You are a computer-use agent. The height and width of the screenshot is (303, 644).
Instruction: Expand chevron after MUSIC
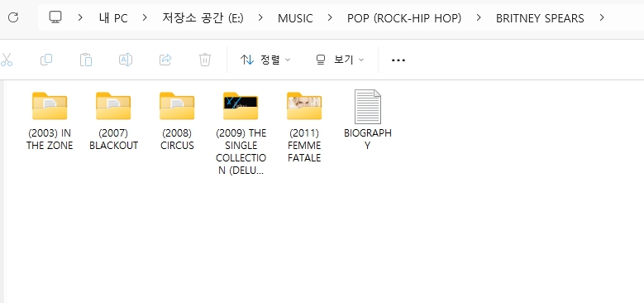tap(330, 17)
